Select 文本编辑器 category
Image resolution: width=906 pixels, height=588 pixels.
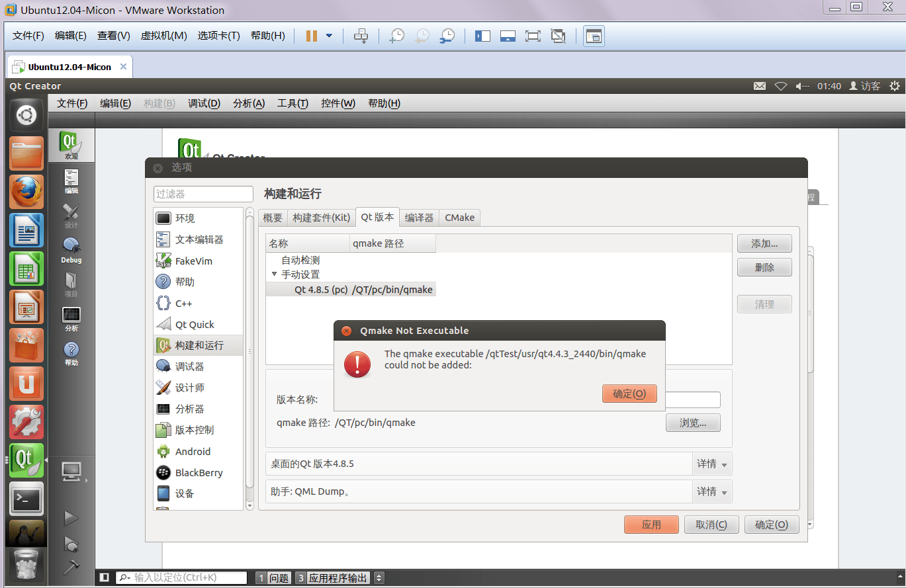click(198, 239)
